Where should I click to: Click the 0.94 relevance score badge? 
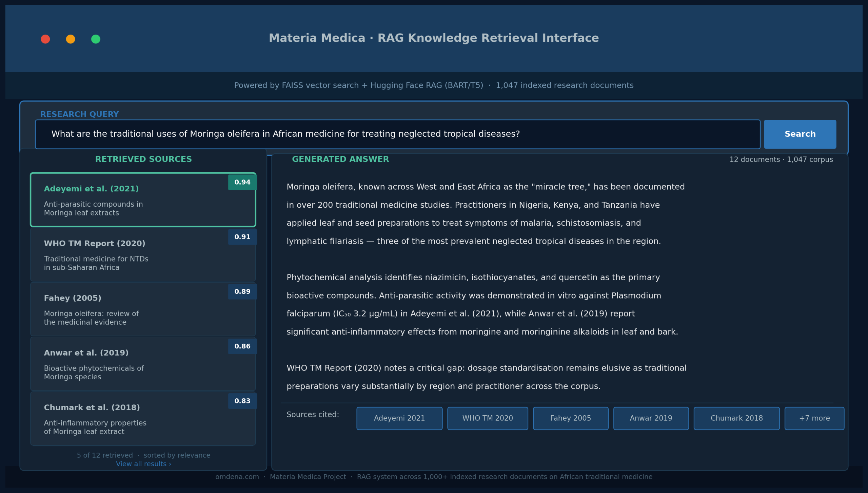(x=242, y=182)
